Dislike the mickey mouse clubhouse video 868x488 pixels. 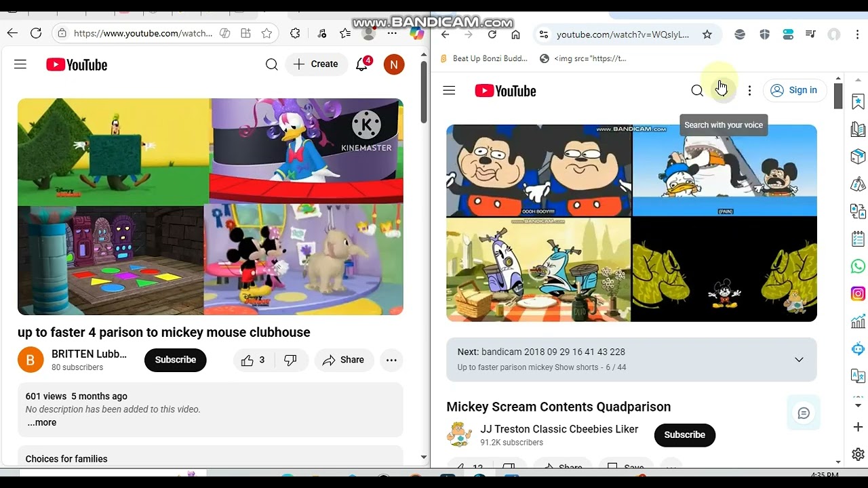(x=290, y=360)
